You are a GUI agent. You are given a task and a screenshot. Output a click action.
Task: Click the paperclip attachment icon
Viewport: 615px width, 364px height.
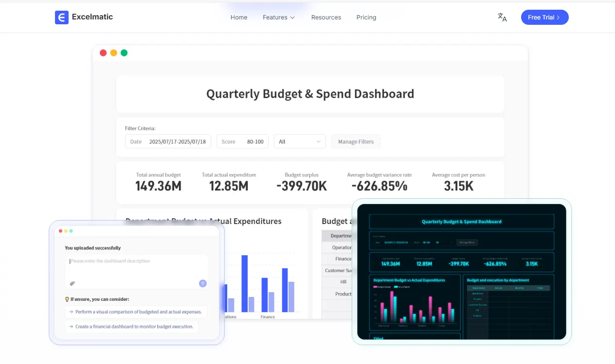[72, 283]
